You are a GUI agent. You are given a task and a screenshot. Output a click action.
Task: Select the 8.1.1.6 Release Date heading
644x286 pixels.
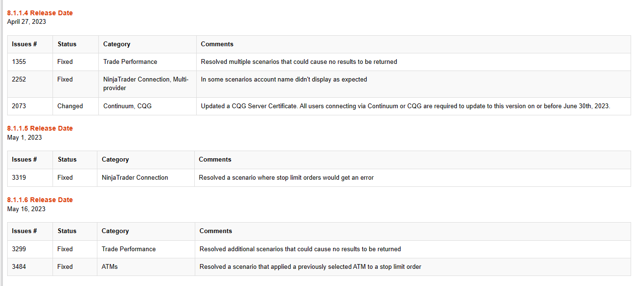click(x=40, y=200)
